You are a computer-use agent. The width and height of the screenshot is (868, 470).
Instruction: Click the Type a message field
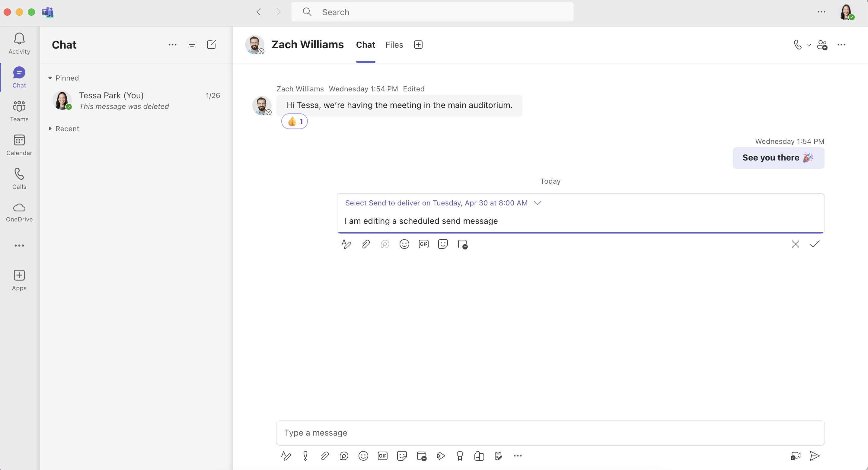point(550,433)
